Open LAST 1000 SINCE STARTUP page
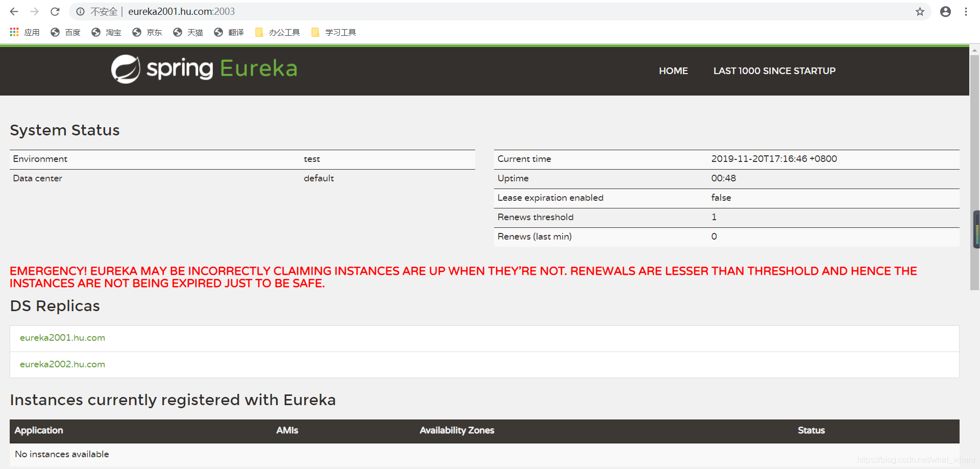Image resolution: width=980 pixels, height=469 pixels. (x=774, y=71)
